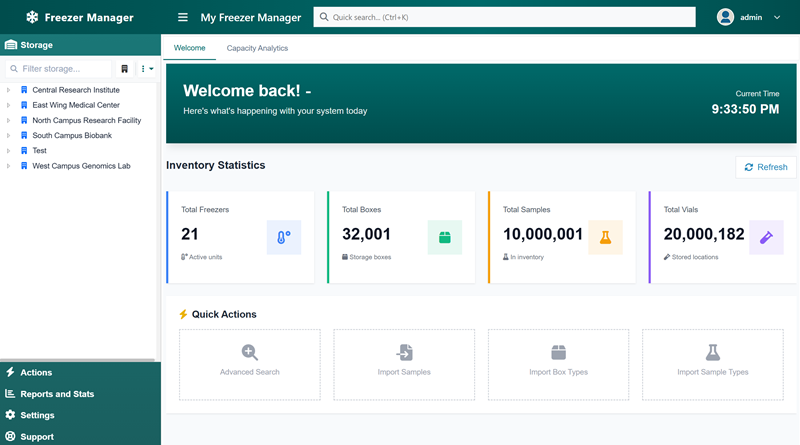The image size is (800, 445).
Task: Open the Support sidebar section
Action: [80, 437]
